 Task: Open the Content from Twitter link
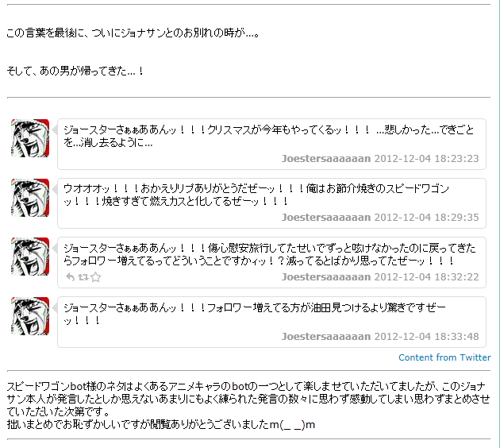point(444,357)
